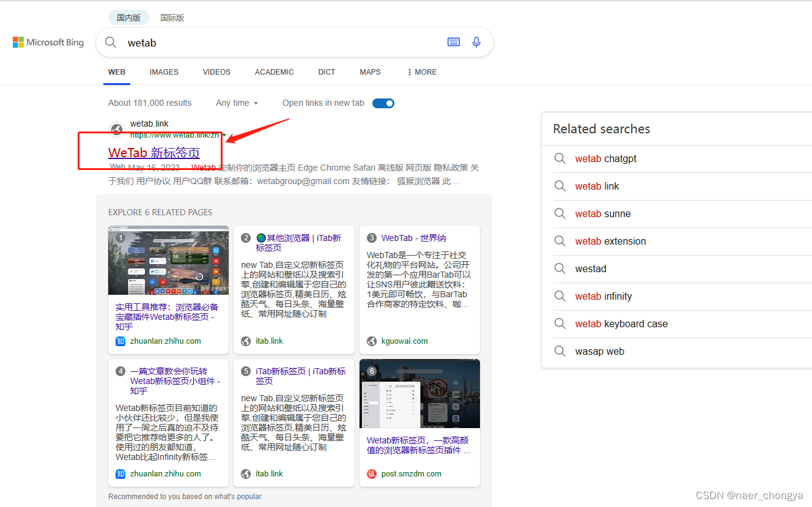Click the zhuanlan.zhihu.com domain under card 4
812x507 pixels.
(x=165, y=474)
